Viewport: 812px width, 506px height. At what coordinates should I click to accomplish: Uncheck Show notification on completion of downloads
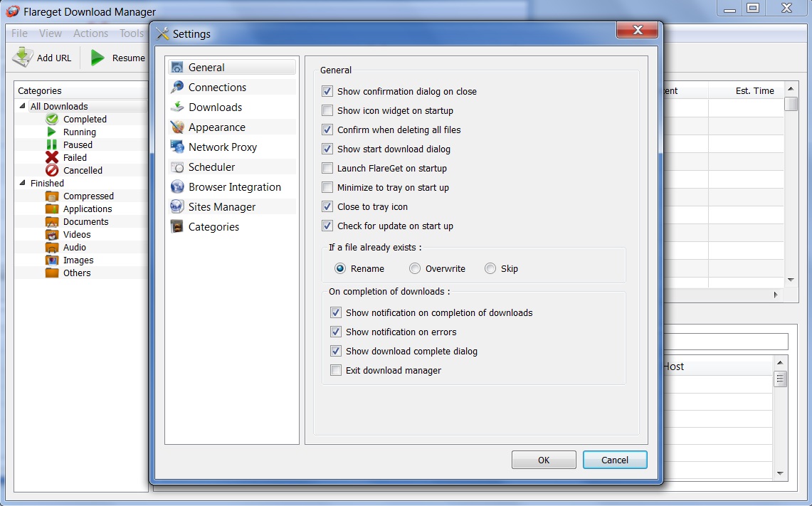(336, 312)
